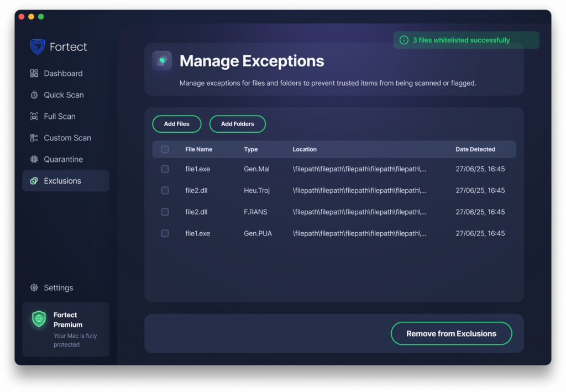The image size is (566, 392).
Task: Click the Fortect Premium green shield icon
Action: pyautogui.click(x=39, y=318)
